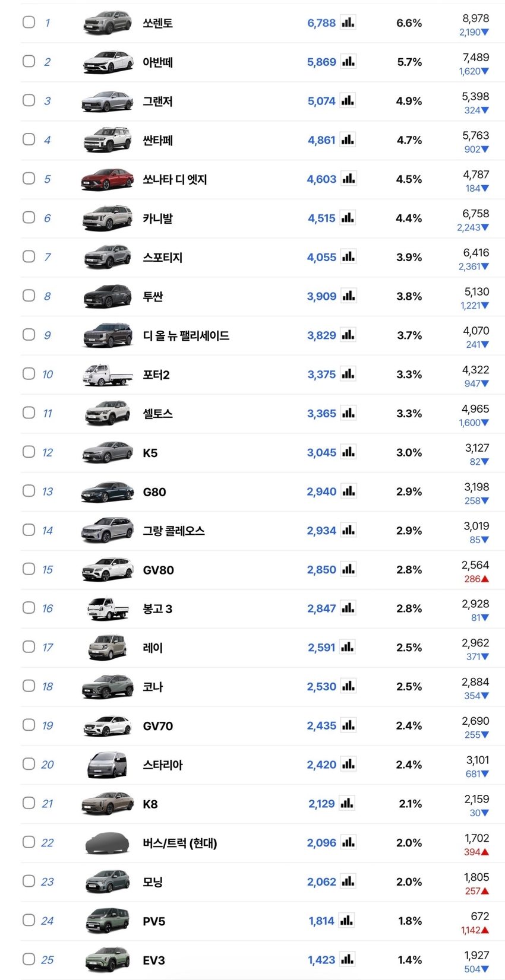505x980 pixels.
Task: Click the chart icon next to 그랜저
Action: (348, 101)
